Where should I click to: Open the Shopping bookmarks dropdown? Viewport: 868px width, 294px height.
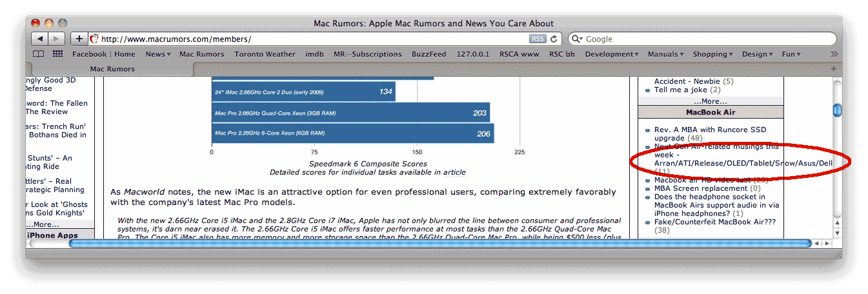click(x=712, y=54)
